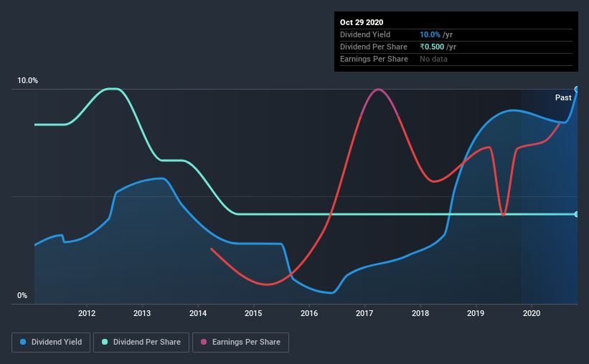
Task: Click the tooltip Dividend Per Share row label
Action: coord(373,47)
